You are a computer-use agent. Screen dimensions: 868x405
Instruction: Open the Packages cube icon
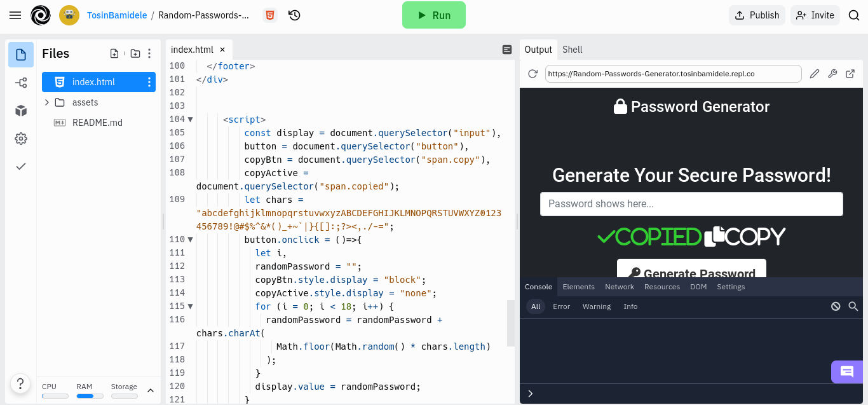click(21, 111)
